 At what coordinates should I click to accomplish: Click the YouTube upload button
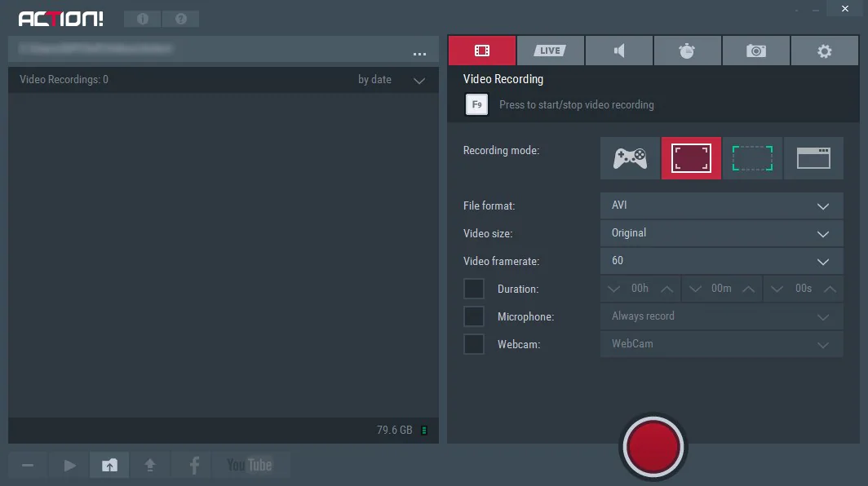(x=250, y=466)
